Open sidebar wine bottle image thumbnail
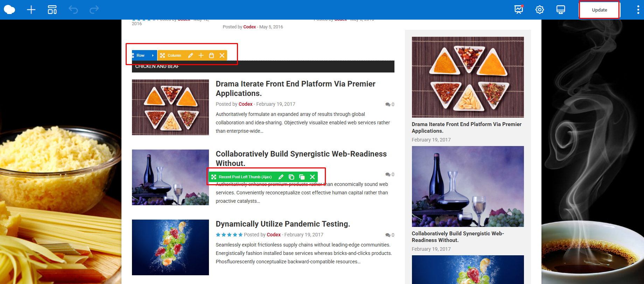Image resolution: width=644 pixels, height=284 pixels. tap(468, 186)
